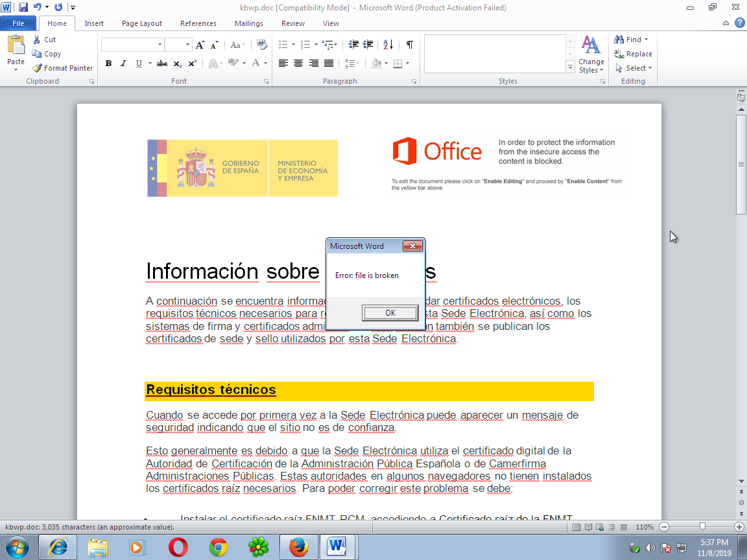Click the Justify alignment icon
Screen dimensions: 747x560
tap(329, 64)
